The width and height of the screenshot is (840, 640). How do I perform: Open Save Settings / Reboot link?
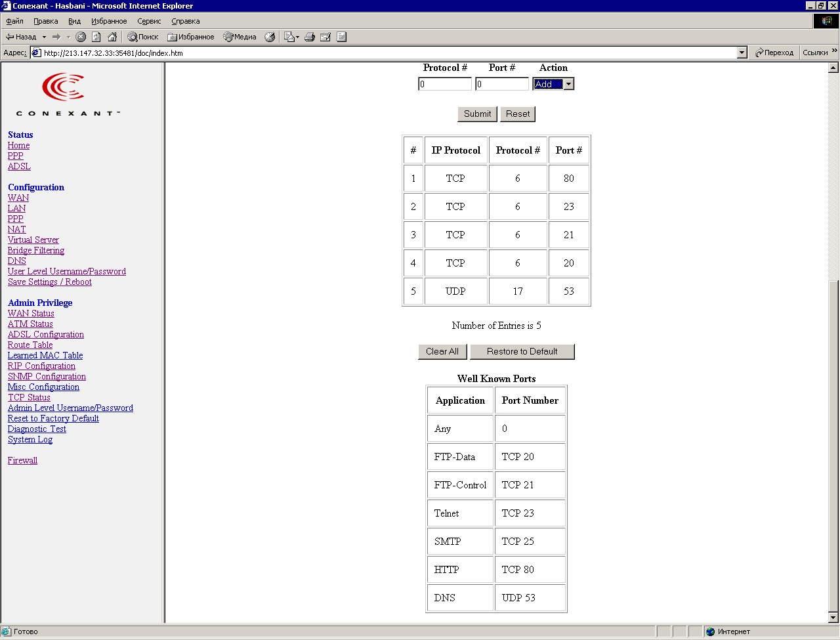(50, 282)
